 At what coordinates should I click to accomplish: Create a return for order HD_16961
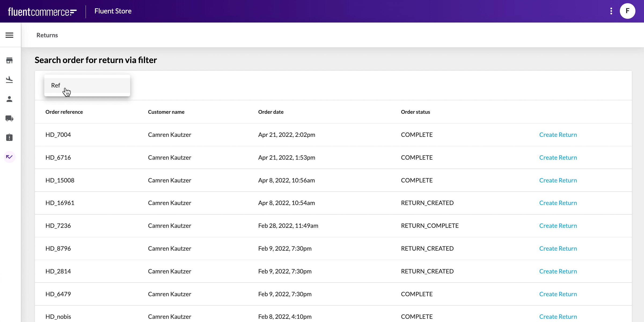(x=558, y=203)
